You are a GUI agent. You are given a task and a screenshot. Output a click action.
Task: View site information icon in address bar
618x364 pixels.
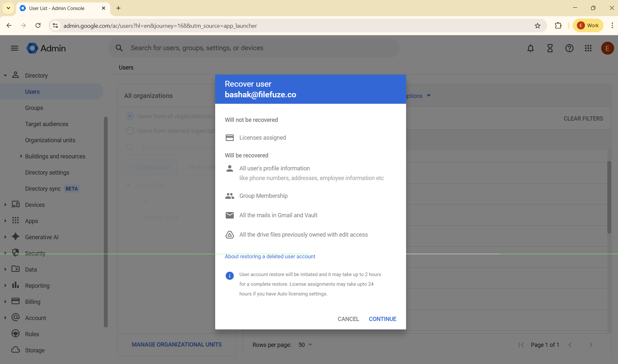coord(55,26)
